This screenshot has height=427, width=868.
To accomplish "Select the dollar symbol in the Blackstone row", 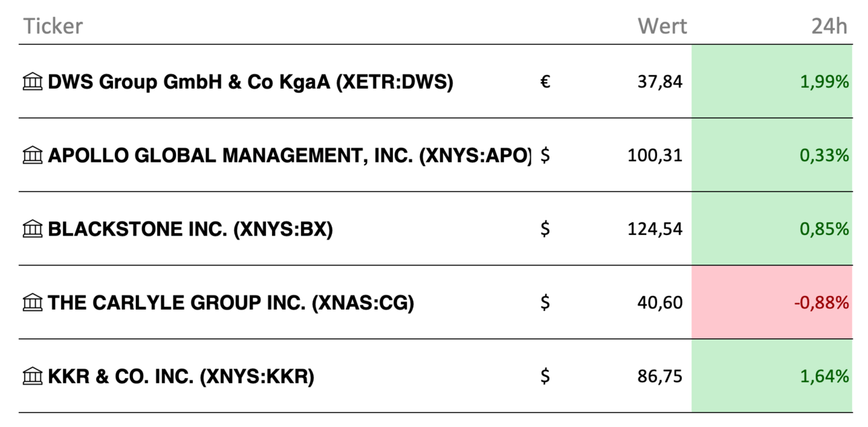I will (x=546, y=229).
